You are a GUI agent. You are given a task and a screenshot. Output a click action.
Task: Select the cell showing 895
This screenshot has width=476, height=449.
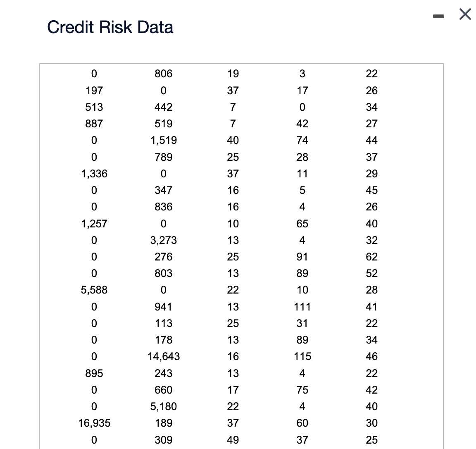click(x=94, y=373)
